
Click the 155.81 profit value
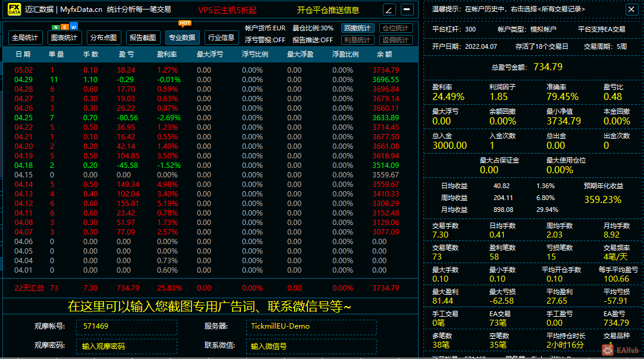pos(128,204)
